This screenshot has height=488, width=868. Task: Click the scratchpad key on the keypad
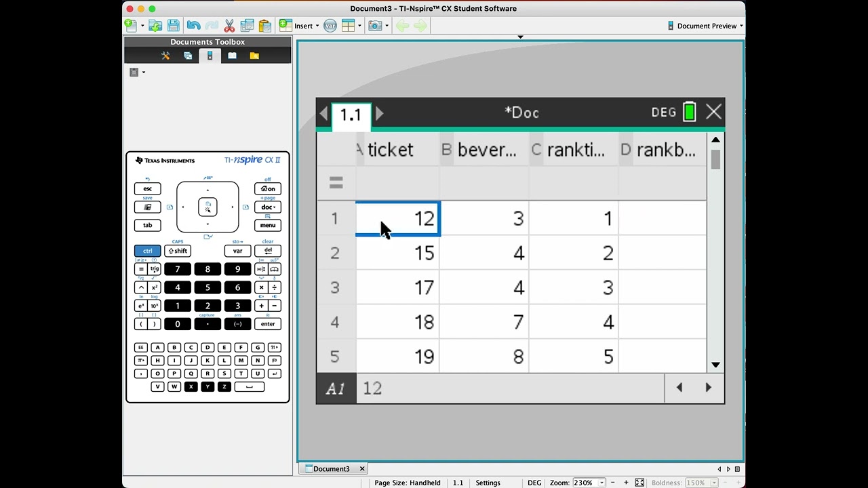point(147,207)
